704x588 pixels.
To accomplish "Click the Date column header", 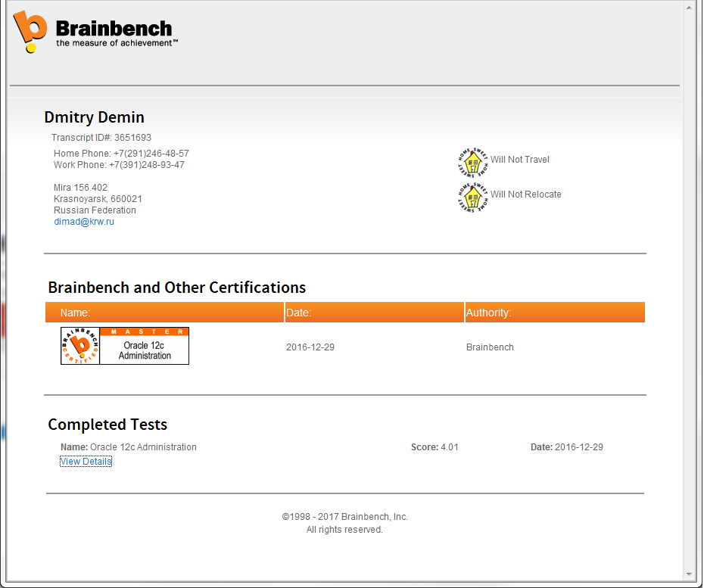I will tap(299, 313).
